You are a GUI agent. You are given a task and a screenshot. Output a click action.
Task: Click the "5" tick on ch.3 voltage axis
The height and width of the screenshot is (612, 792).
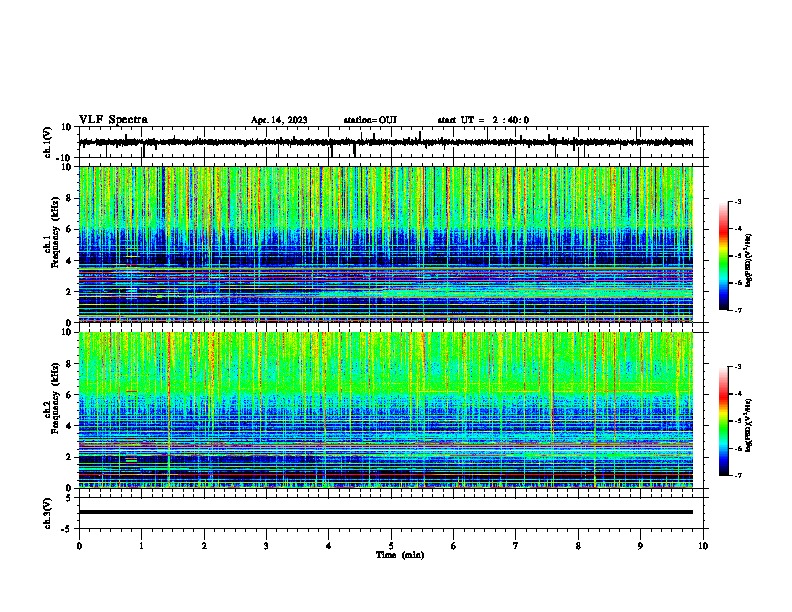point(69,498)
